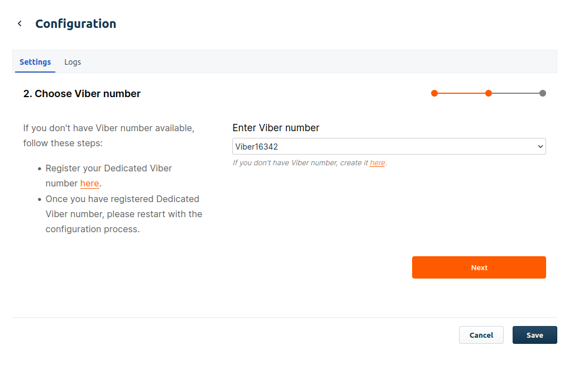
Task: Switch to the Logs tab
Action: (x=73, y=62)
